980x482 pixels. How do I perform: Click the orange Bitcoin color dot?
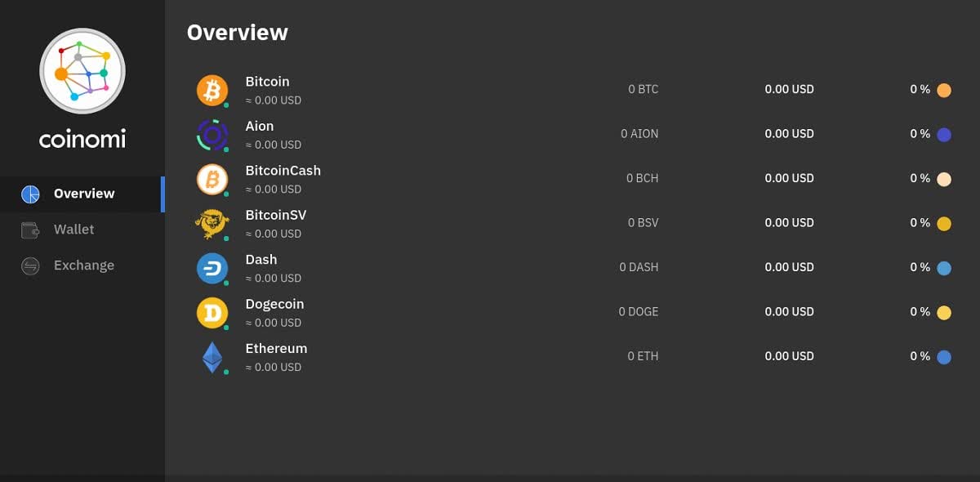point(944,91)
